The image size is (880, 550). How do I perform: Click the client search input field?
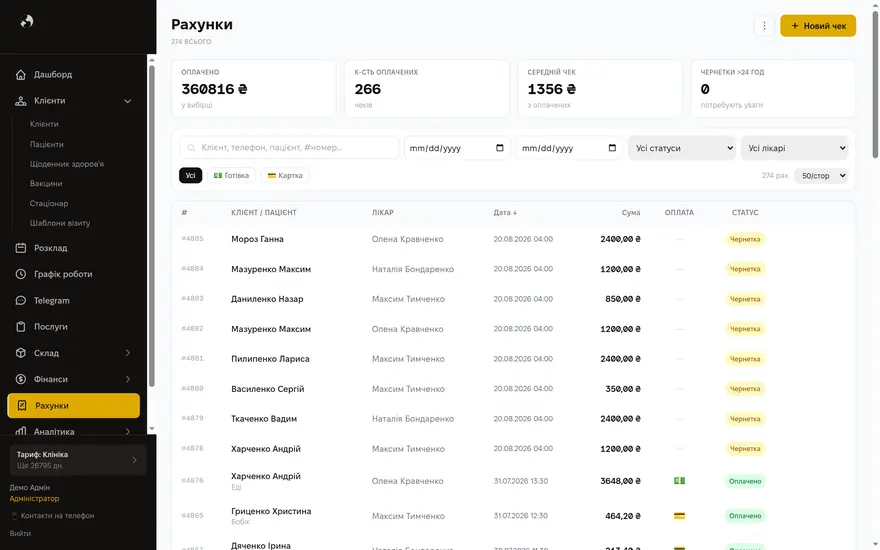pos(289,148)
